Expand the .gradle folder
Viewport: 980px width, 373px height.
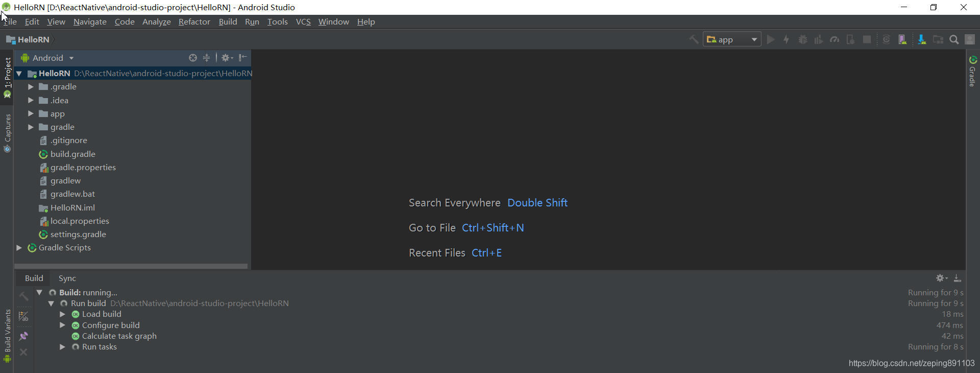click(x=31, y=87)
